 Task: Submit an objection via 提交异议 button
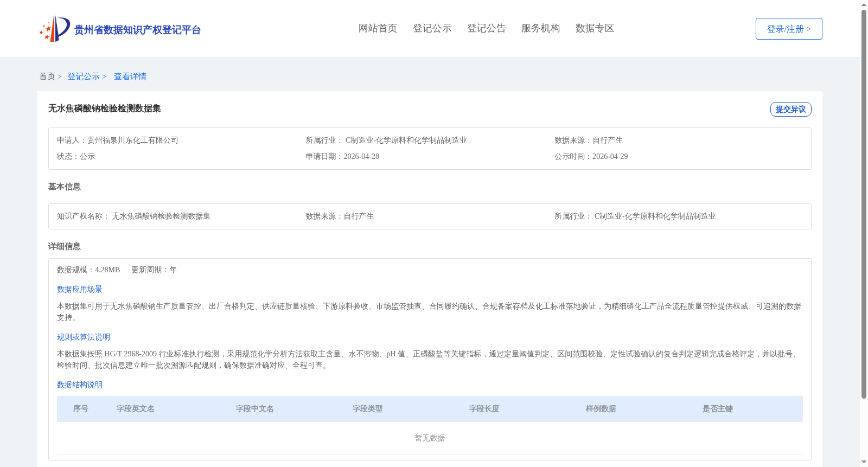pos(790,109)
